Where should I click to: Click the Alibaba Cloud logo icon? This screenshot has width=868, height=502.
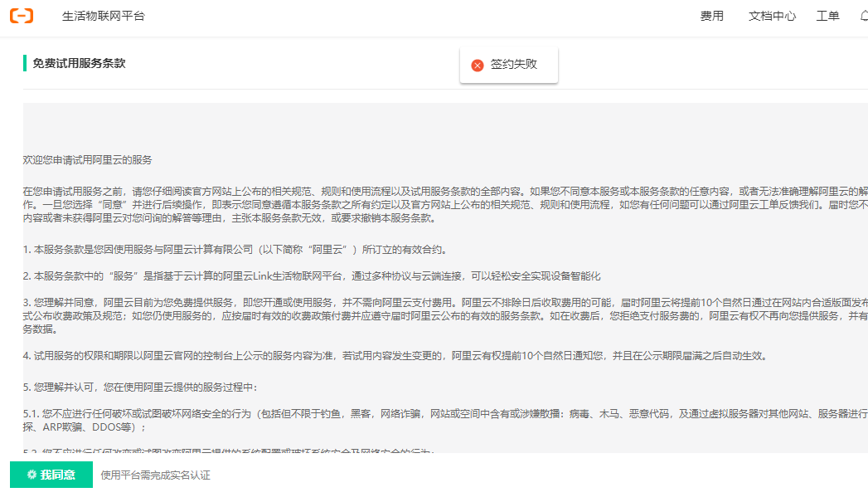(x=22, y=16)
